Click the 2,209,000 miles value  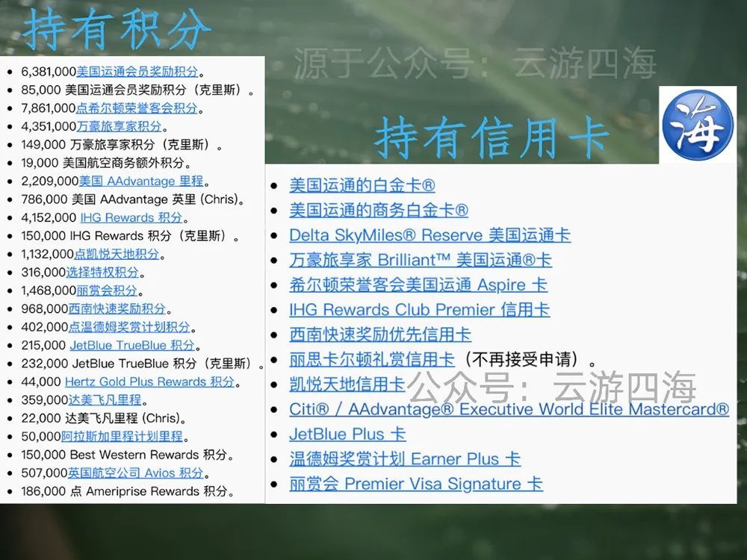pyautogui.click(x=49, y=181)
